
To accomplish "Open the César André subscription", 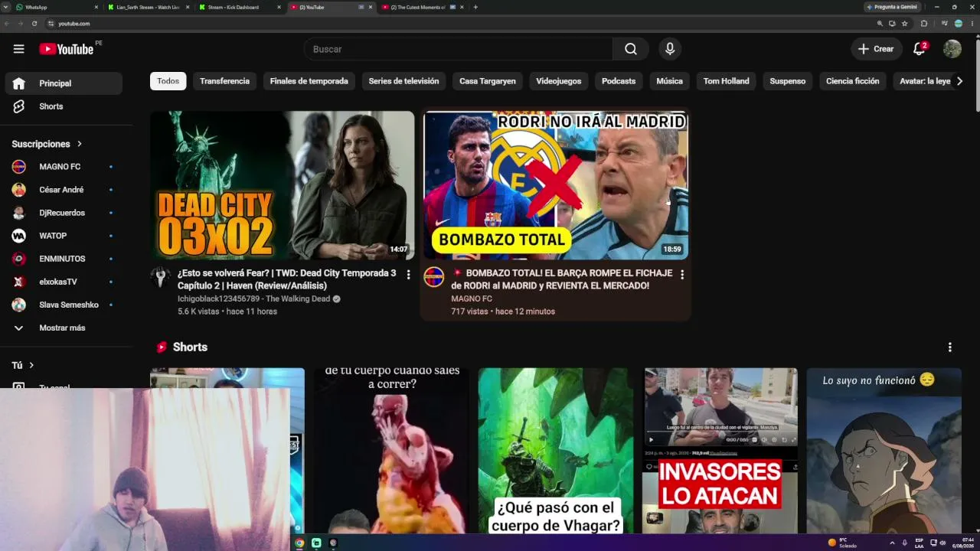I will pyautogui.click(x=64, y=190).
